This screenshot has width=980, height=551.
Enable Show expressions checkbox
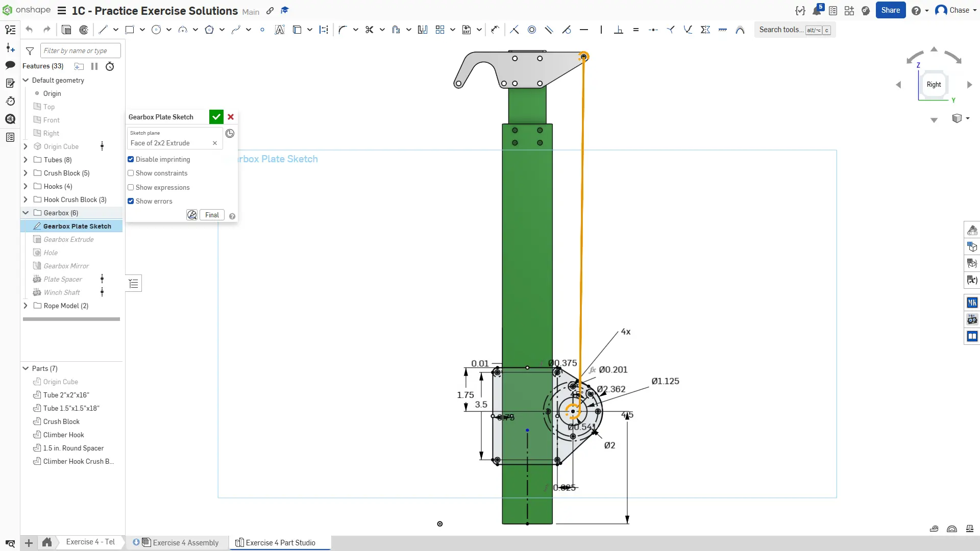131,187
